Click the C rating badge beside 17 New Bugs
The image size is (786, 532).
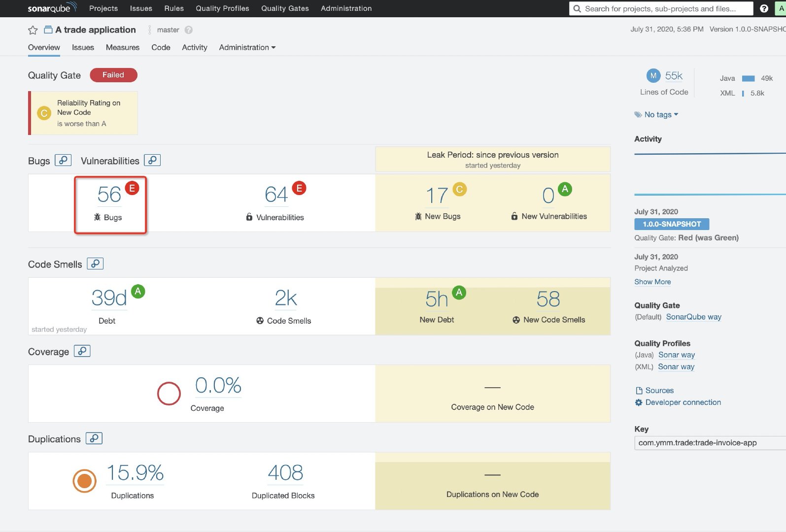pyautogui.click(x=460, y=189)
